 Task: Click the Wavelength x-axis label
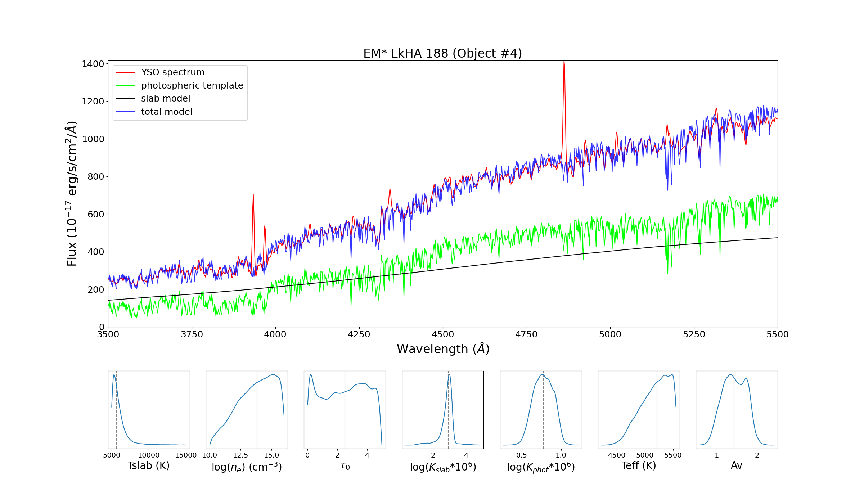pyautogui.click(x=443, y=349)
